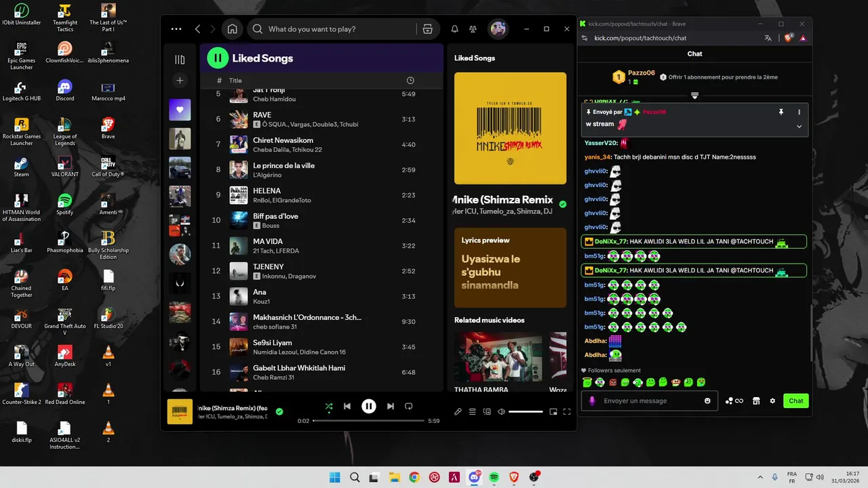Toggle saved checkmark in the now-playing bar
868x488 pixels.
(279, 411)
